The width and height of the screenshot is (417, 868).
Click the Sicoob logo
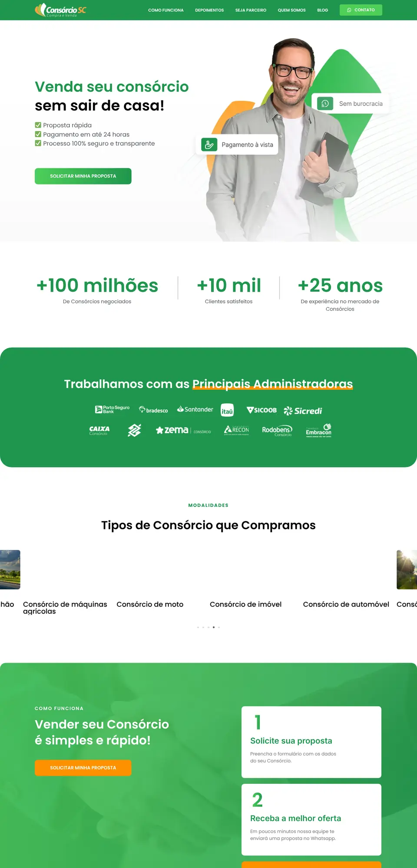point(261,410)
